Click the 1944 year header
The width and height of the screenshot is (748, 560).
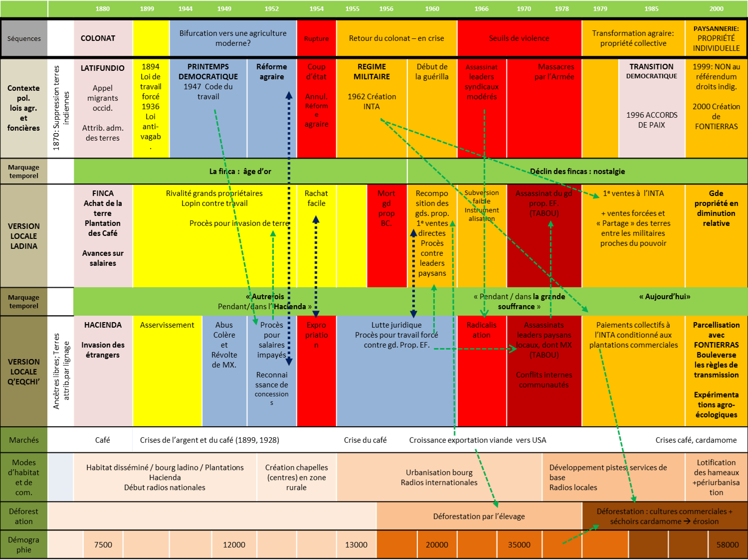tap(185, 9)
